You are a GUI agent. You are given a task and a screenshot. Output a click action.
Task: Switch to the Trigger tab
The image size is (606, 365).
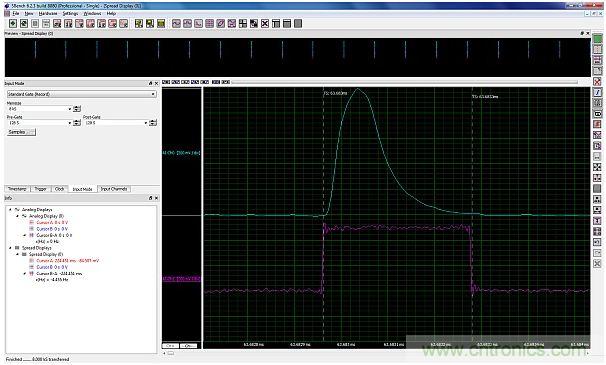coord(41,189)
